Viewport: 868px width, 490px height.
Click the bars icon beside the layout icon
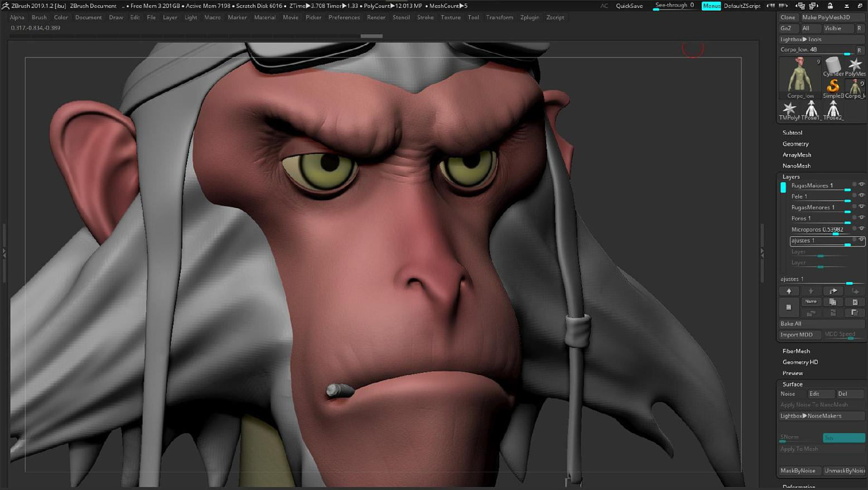[784, 6]
